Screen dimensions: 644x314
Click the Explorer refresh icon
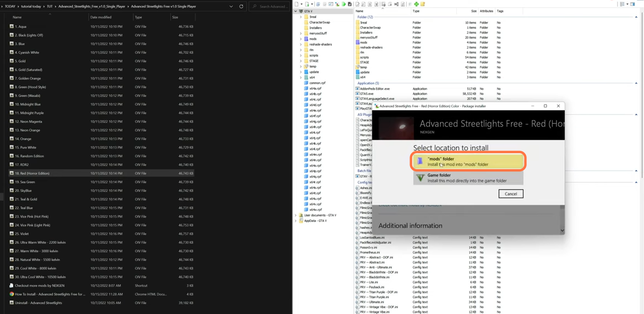coord(241,7)
